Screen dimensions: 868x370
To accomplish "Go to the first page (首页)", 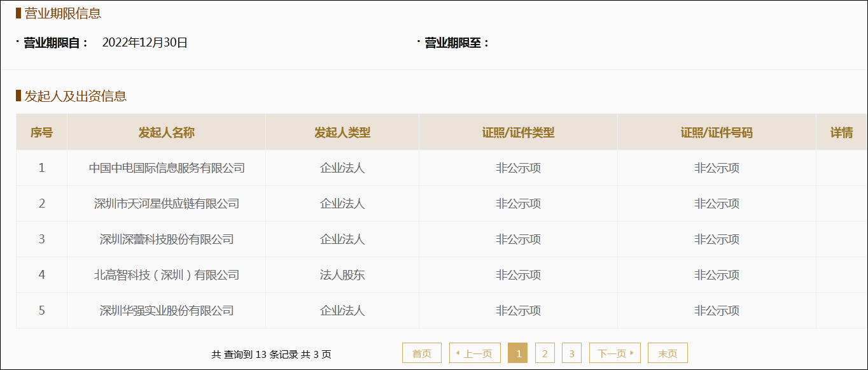I will (421, 353).
